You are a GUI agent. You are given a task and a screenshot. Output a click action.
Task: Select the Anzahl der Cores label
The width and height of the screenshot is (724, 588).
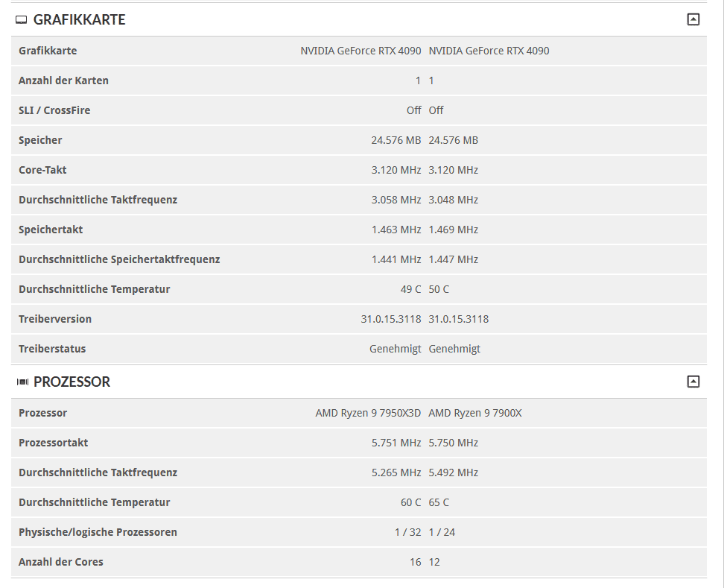tap(61, 562)
